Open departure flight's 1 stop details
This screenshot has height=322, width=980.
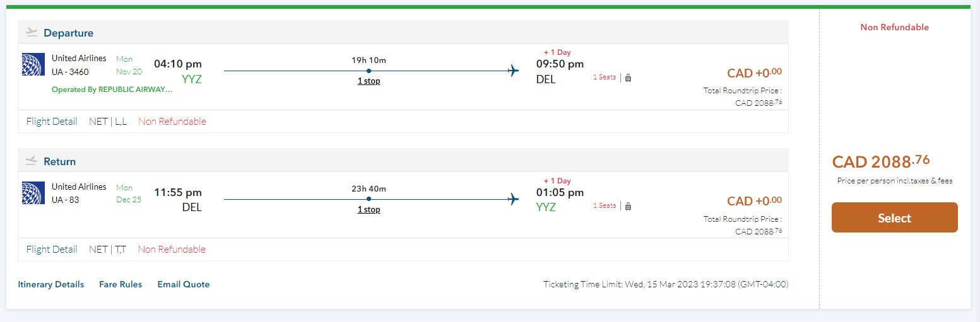point(369,81)
